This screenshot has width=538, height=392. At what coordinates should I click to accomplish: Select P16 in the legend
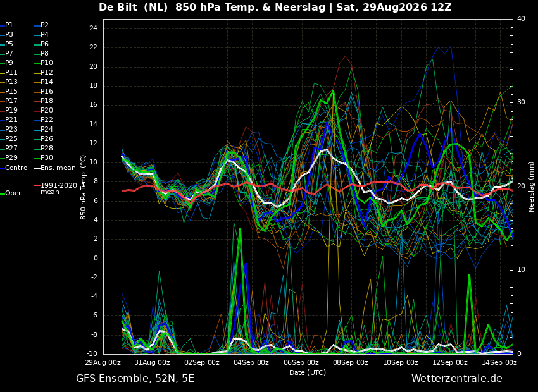pyautogui.click(x=43, y=92)
